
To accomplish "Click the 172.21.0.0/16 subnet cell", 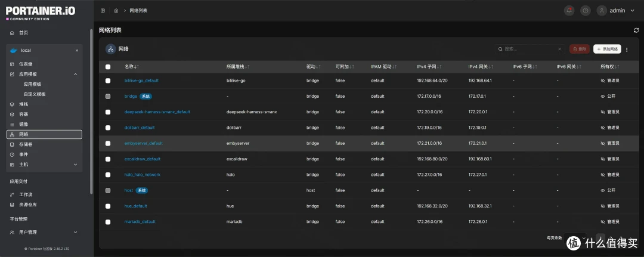I will click(429, 143).
